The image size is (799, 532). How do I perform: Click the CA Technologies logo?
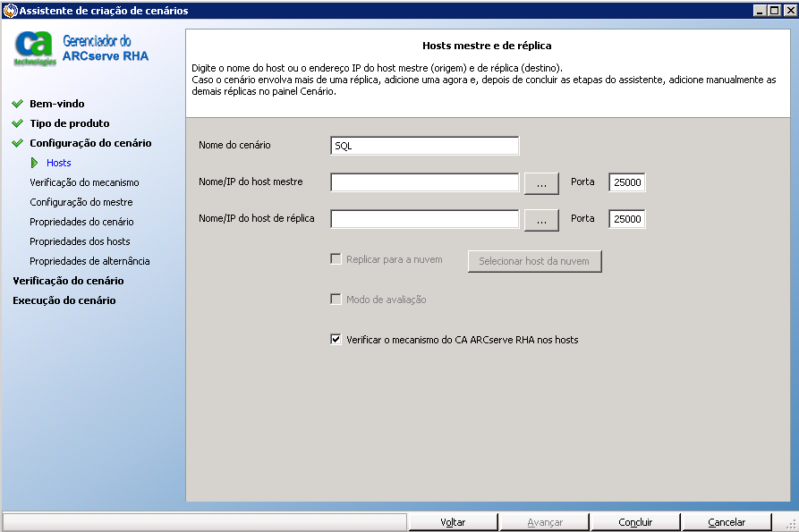[x=35, y=48]
